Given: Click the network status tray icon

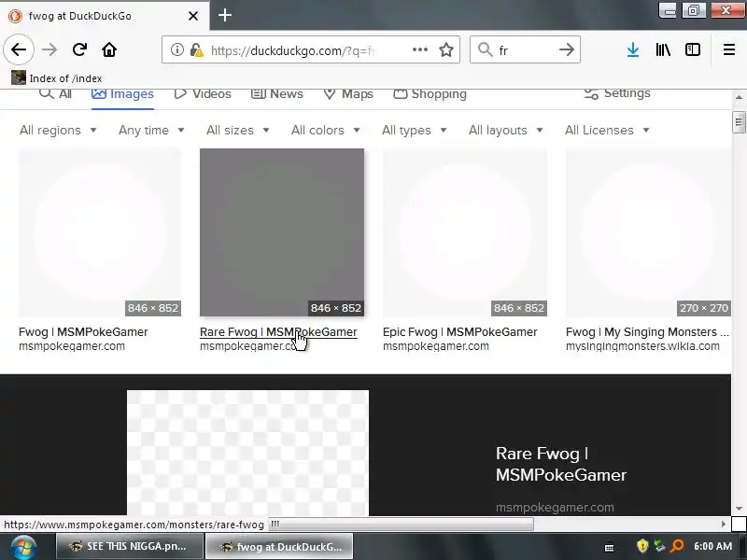Looking at the screenshot, I should tap(660, 546).
